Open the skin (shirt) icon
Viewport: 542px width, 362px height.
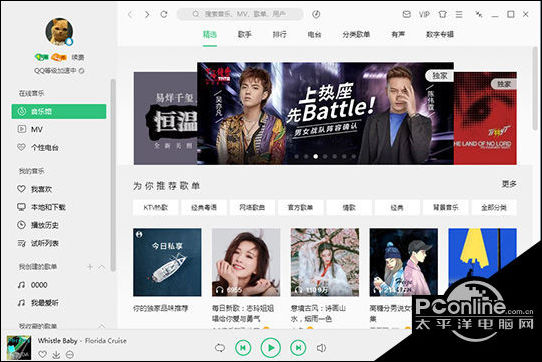[x=442, y=14]
